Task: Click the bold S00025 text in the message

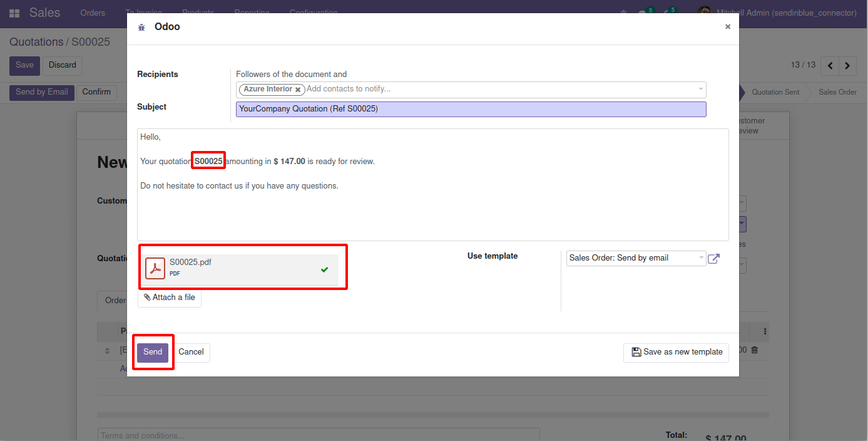Action: [x=208, y=162]
